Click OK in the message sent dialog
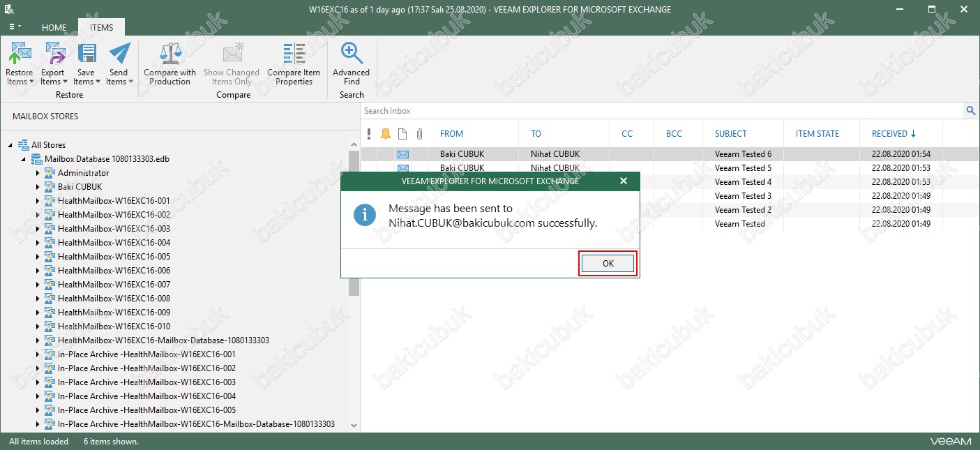This screenshot has height=450, width=980. click(x=608, y=263)
